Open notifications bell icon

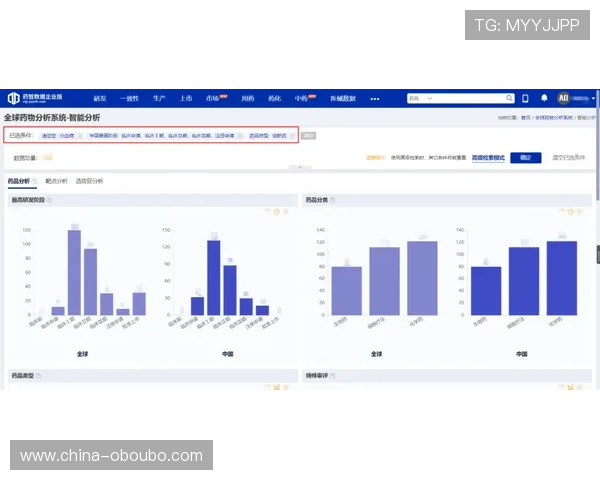tap(544, 98)
